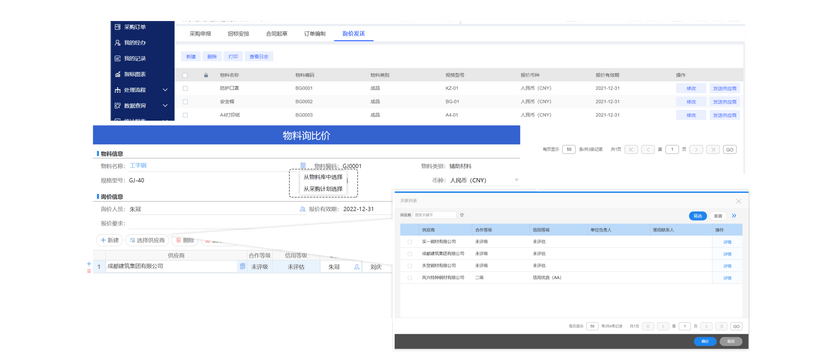Click the blue filter button in dialog
This screenshot has width=828, height=363.
[x=698, y=216]
